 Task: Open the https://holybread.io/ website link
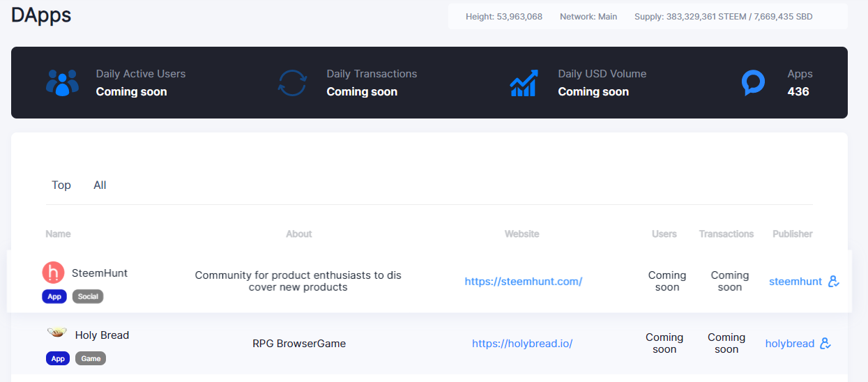pyautogui.click(x=522, y=343)
